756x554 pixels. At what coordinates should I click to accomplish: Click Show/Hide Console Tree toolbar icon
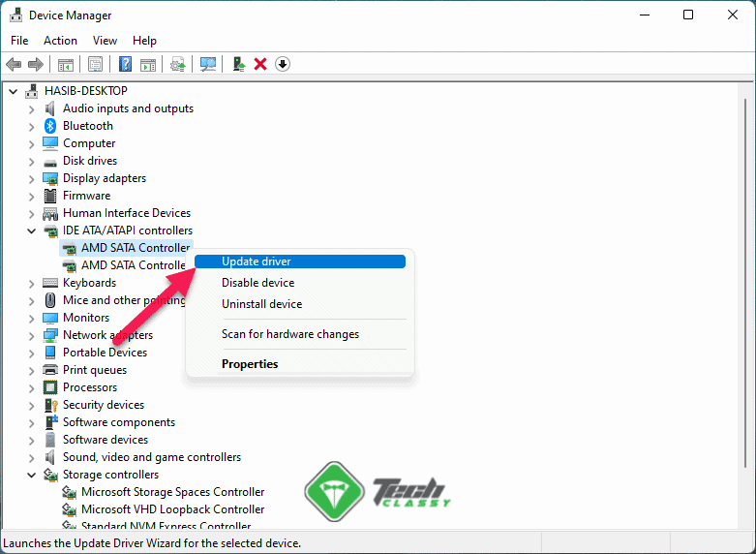[x=65, y=64]
